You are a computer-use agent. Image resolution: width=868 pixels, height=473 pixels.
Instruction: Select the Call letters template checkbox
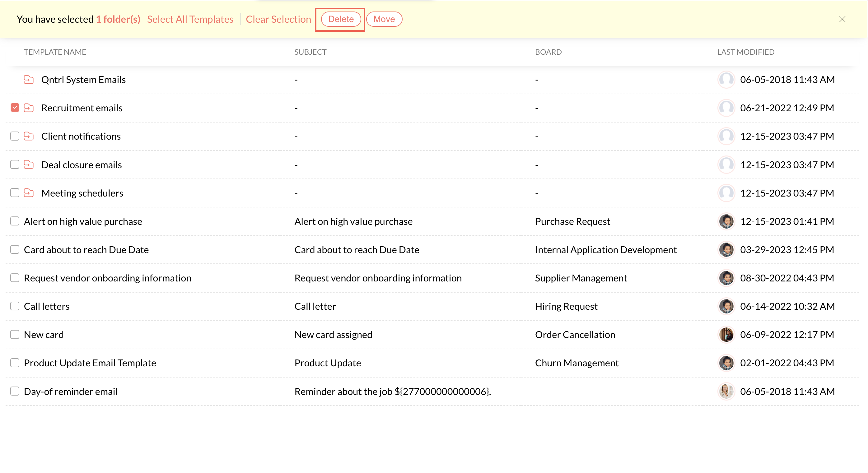click(15, 306)
